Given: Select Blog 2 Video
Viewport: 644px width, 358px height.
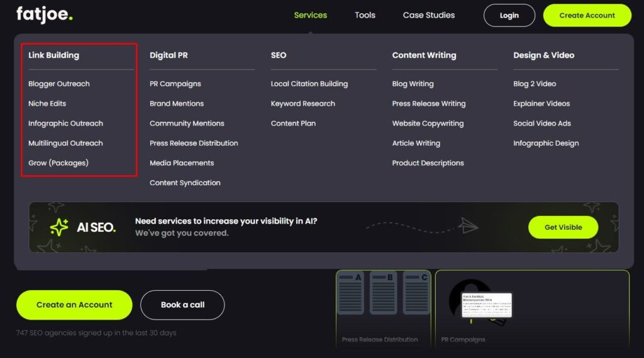Looking at the screenshot, I should (x=535, y=84).
